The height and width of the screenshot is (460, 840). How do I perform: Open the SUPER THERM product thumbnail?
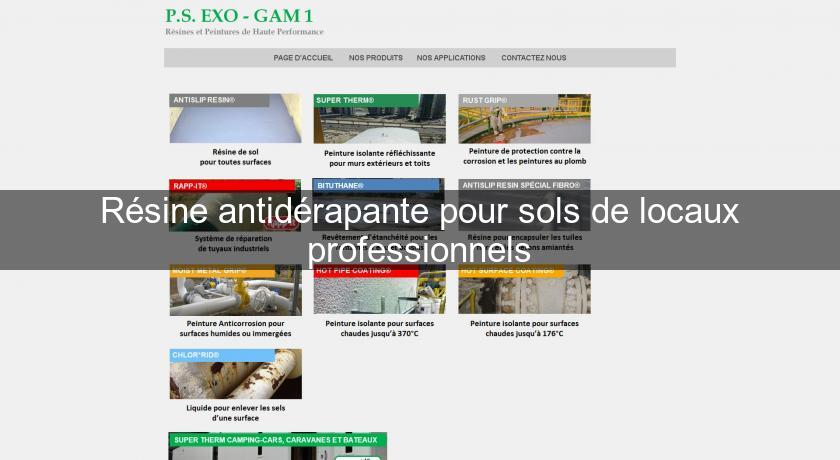(379, 118)
